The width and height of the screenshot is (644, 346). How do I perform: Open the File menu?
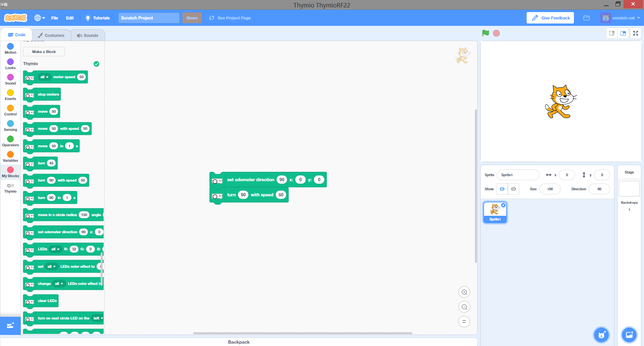point(54,18)
